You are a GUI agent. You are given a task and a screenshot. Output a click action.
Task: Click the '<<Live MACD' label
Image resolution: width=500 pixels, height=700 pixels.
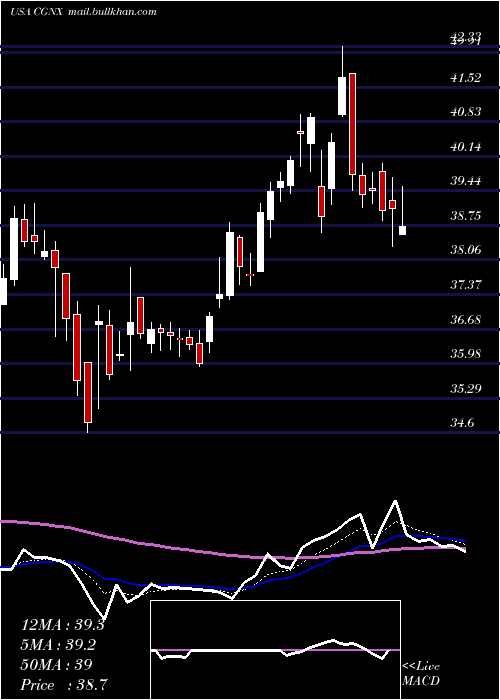click(421, 674)
